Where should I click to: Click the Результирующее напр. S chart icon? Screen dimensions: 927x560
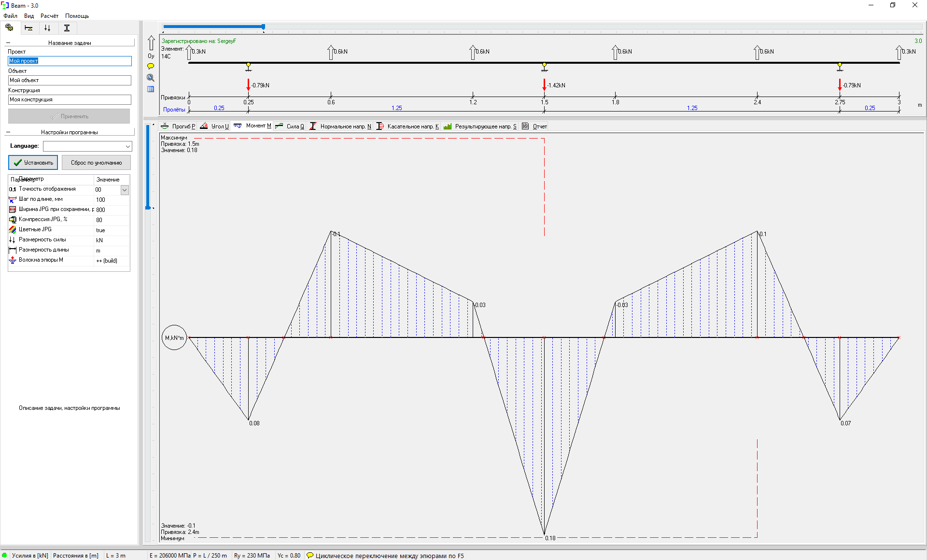[x=448, y=126]
